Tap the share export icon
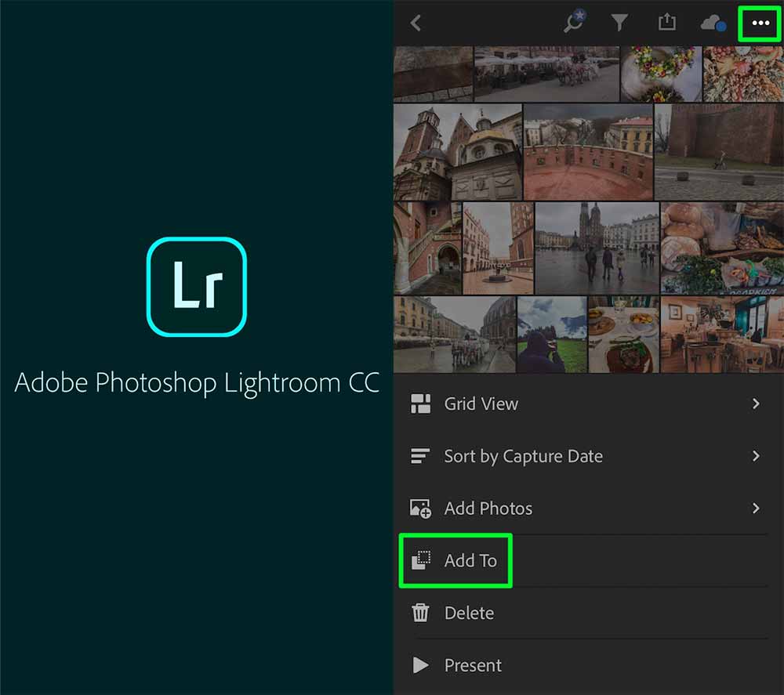 [667, 21]
